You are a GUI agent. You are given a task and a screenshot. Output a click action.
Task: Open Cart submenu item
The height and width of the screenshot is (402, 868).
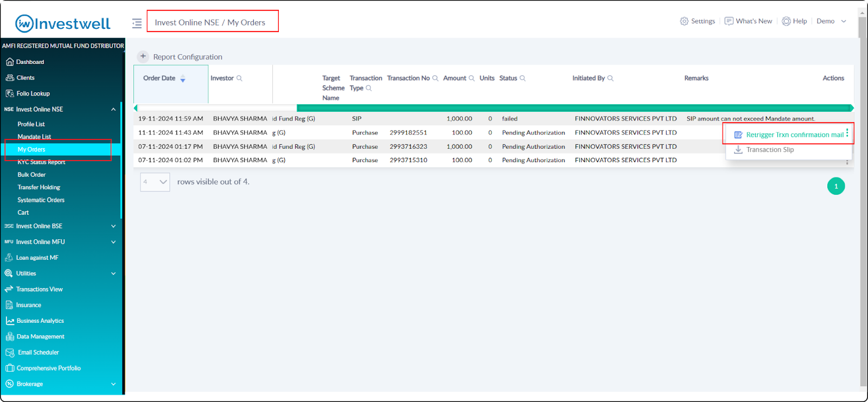[23, 213]
